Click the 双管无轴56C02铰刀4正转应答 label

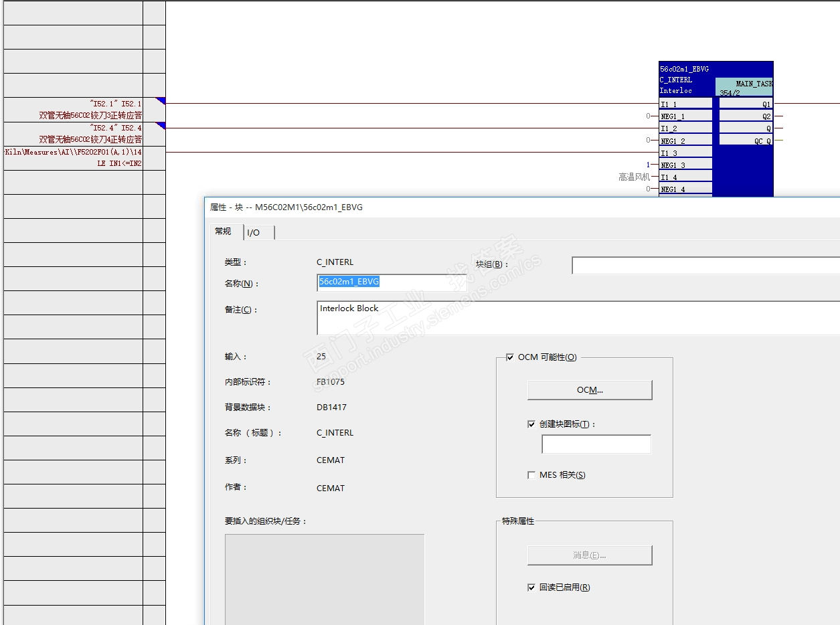click(x=90, y=140)
